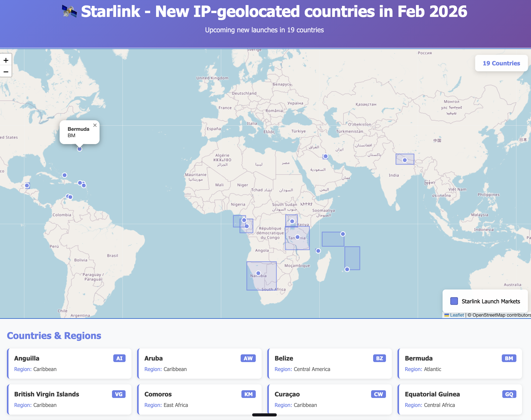
Task: Open the Equatorial Guinea card
Action: pyautogui.click(x=460, y=399)
